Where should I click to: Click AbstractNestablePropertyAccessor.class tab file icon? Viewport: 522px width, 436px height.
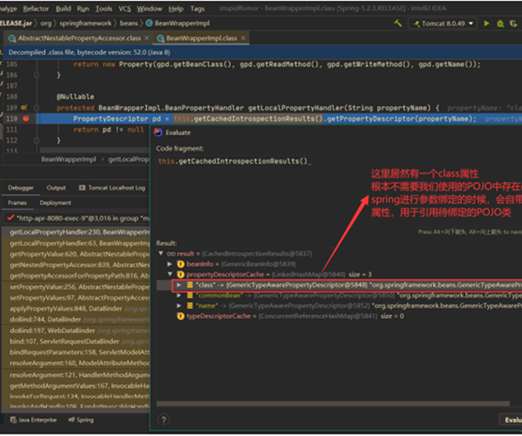tap(12, 39)
